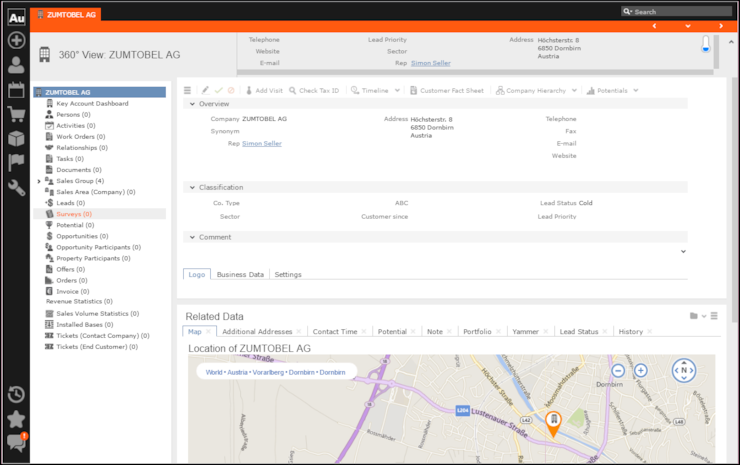Image resolution: width=740 pixels, height=465 pixels.
Task: Open the Sales shopping cart sidebar icon
Action: [x=16, y=114]
